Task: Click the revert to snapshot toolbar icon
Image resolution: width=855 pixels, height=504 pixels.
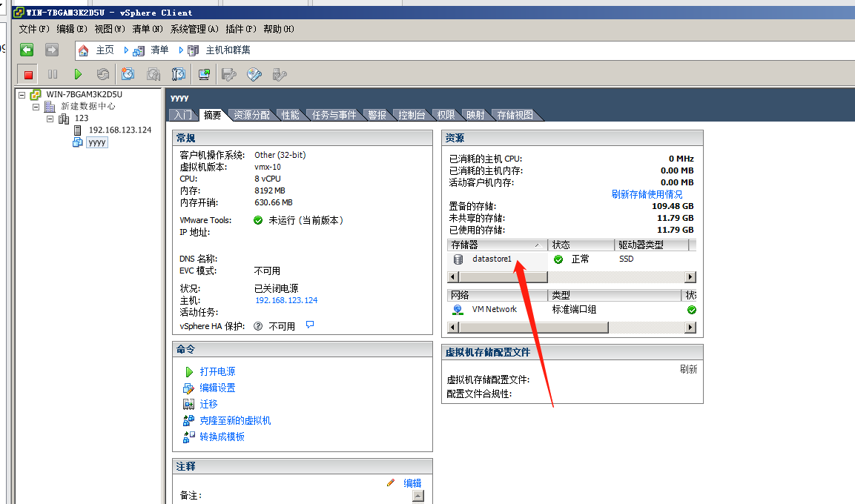Action: click(153, 74)
